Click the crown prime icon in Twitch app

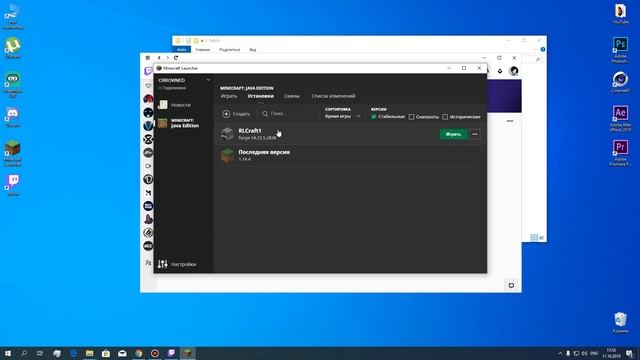500,71
